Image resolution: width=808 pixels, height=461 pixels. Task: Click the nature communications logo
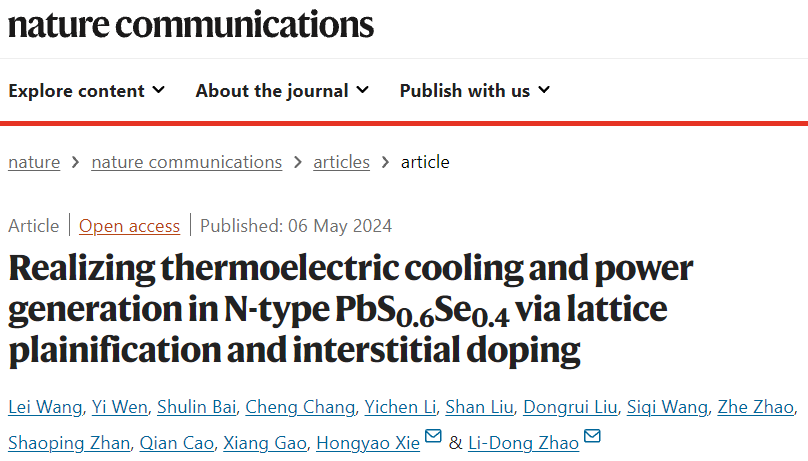click(191, 24)
